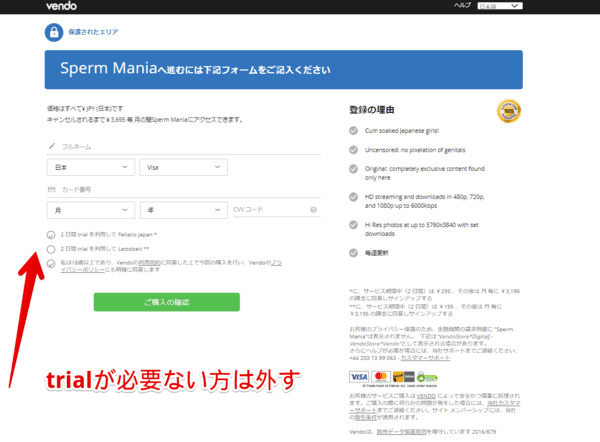Click the CVV コード input field
Screen dimensions: 600x442
[277, 210]
